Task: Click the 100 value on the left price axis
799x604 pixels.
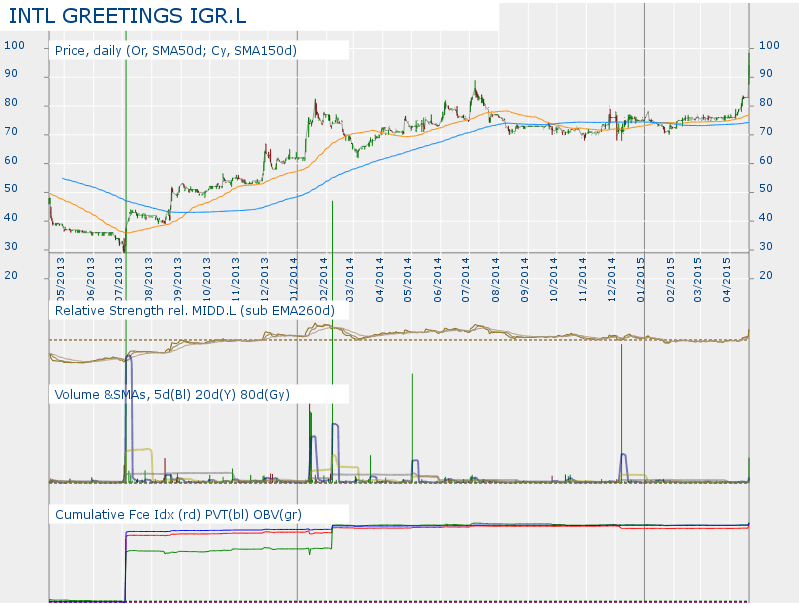Action: [x=14, y=45]
